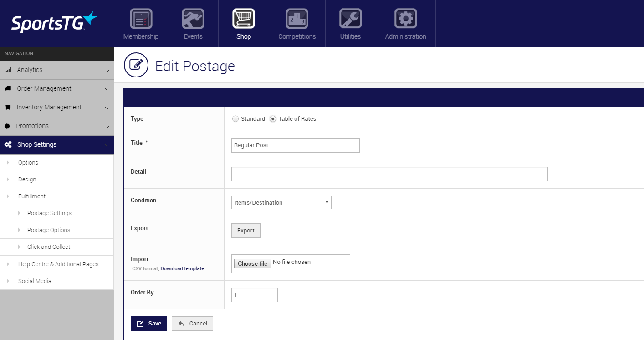This screenshot has height=340, width=644.
Task: Expand the Fulfillment submenu arrow
Action: [8, 196]
